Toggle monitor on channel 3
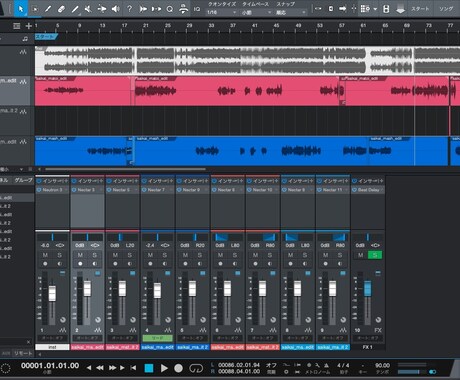 coord(130,264)
